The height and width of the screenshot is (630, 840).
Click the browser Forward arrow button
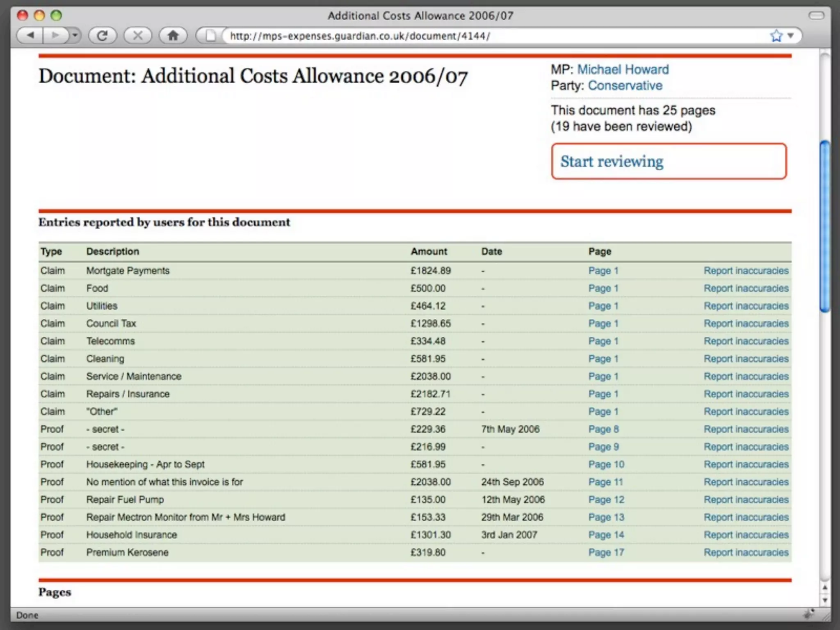(x=55, y=36)
